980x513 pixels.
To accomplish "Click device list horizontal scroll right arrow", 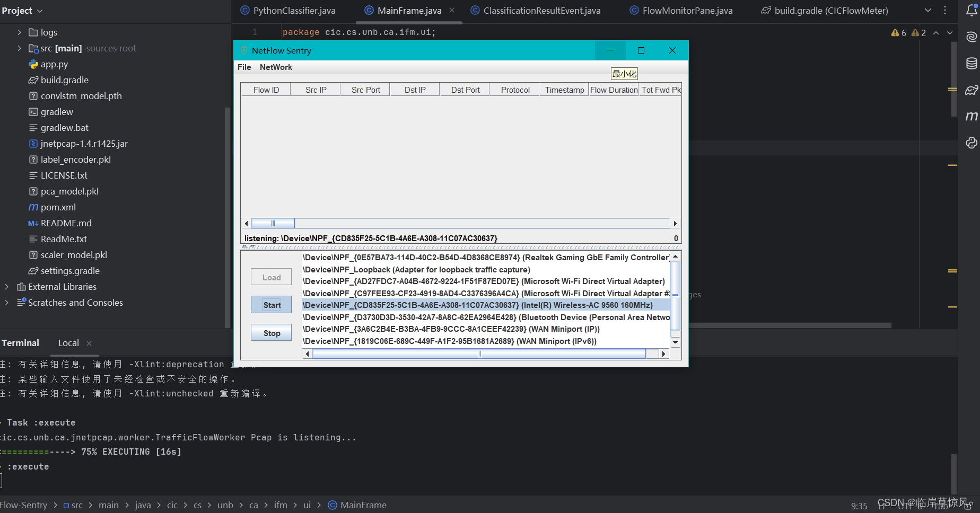I will click(x=663, y=354).
